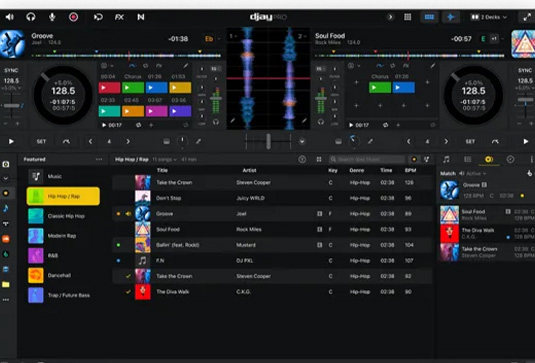
Task: Open headphone pre-cueing settings in top bar
Action: pyautogui.click(x=31, y=17)
